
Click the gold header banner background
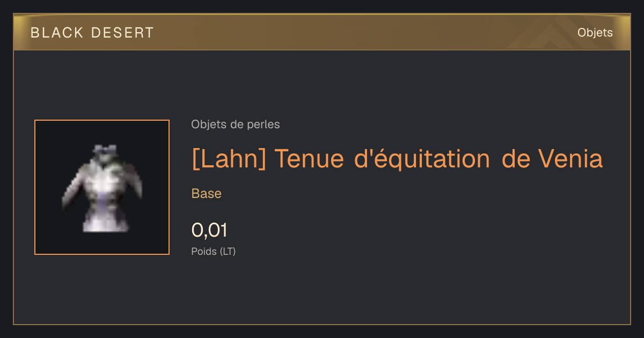322,32
